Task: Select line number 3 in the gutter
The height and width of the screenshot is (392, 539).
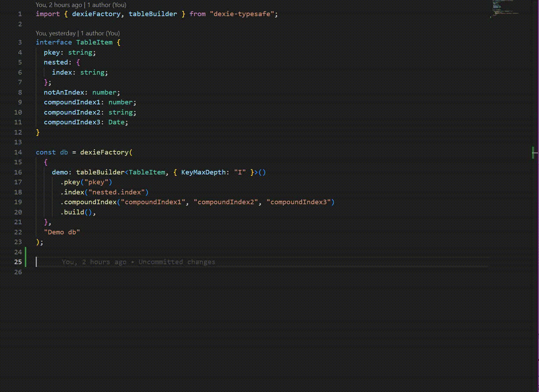Action: (x=20, y=42)
